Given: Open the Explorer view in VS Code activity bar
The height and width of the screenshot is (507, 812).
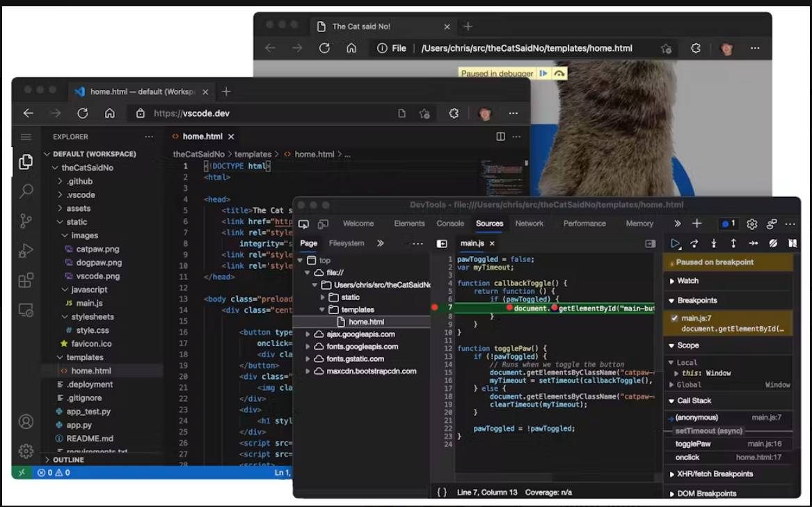Looking at the screenshot, I should [x=26, y=162].
